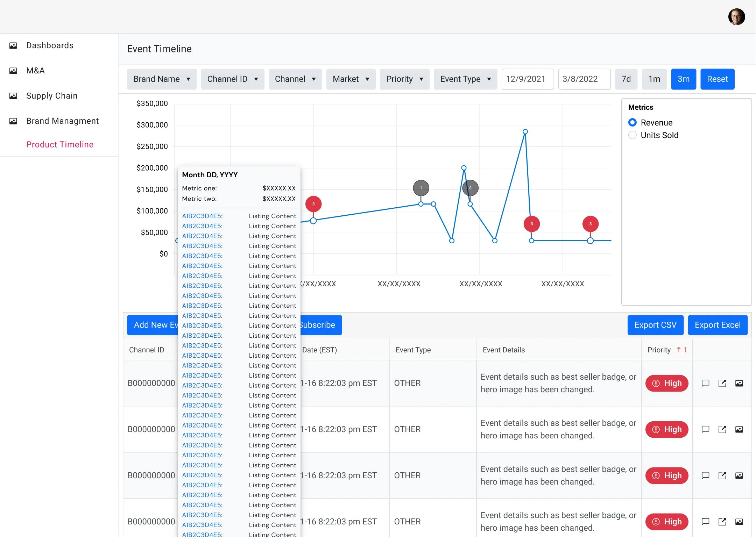Click the Supply Chain sidebar icon
Viewport: 756px width, 537px height.
point(13,96)
